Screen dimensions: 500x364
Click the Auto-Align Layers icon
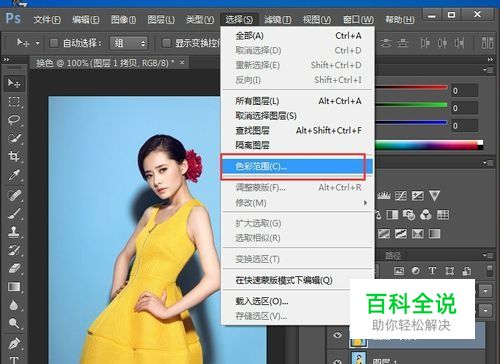point(488,43)
